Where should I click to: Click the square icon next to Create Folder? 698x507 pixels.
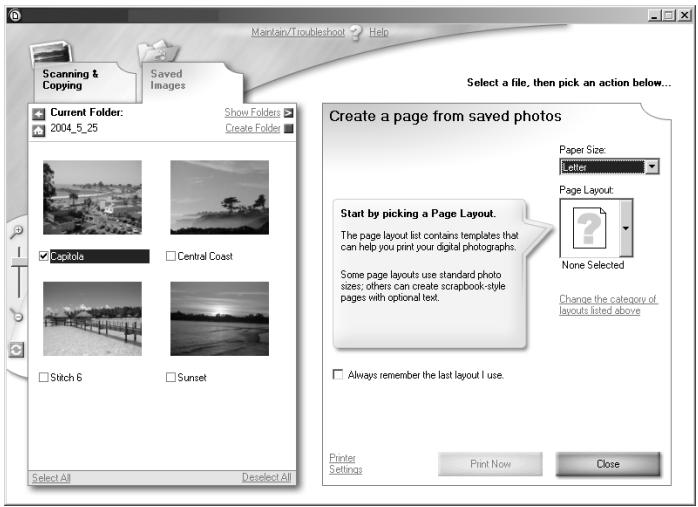point(289,129)
